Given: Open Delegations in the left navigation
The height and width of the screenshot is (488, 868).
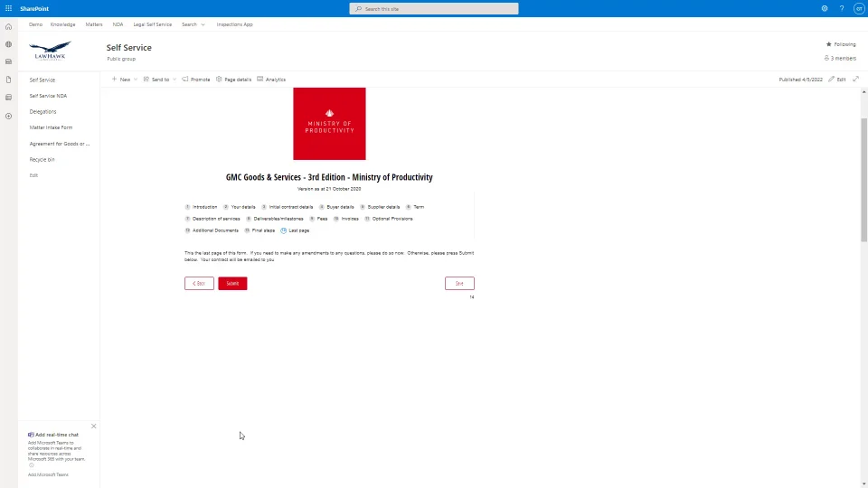Looking at the screenshot, I should [42, 111].
